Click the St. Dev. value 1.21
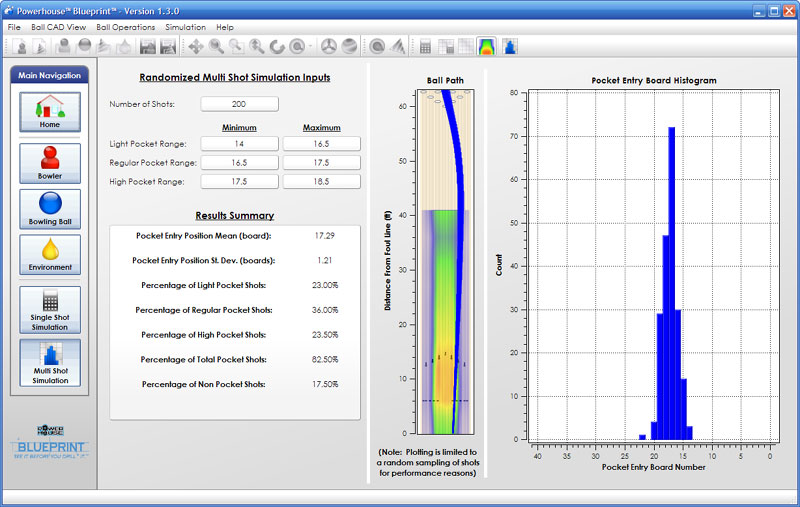The height and width of the screenshot is (507, 800). 324,260
